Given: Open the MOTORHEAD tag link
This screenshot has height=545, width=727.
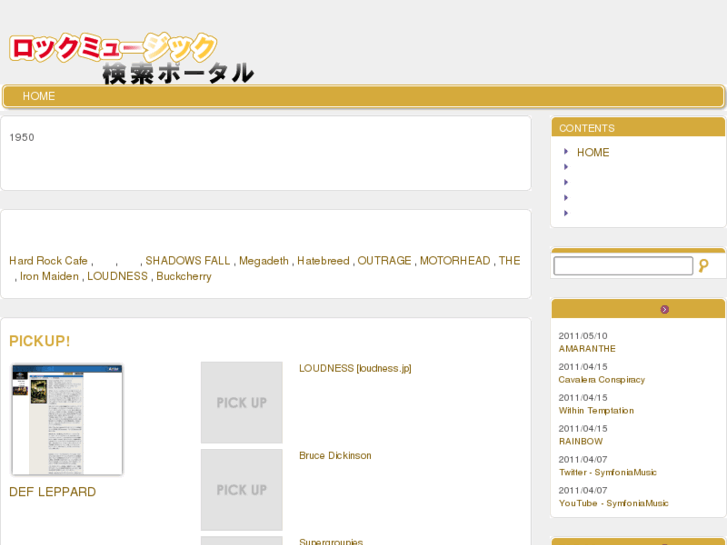Looking at the screenshot, I should pyautogui.click(x=455, y=261).
